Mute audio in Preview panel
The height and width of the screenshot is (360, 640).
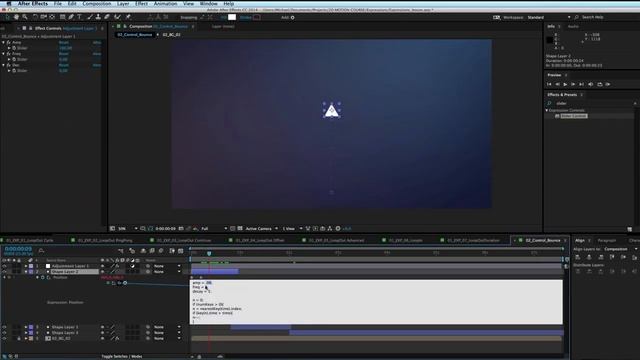coord(591,84)
